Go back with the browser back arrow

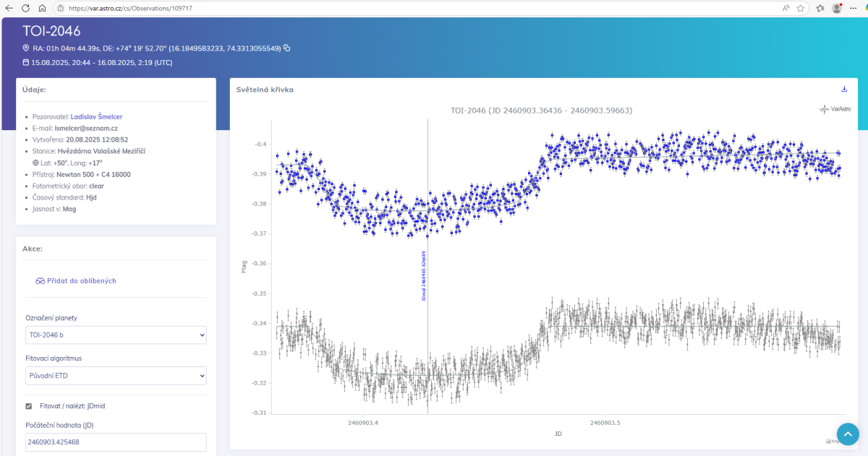(x=8, y=8)
